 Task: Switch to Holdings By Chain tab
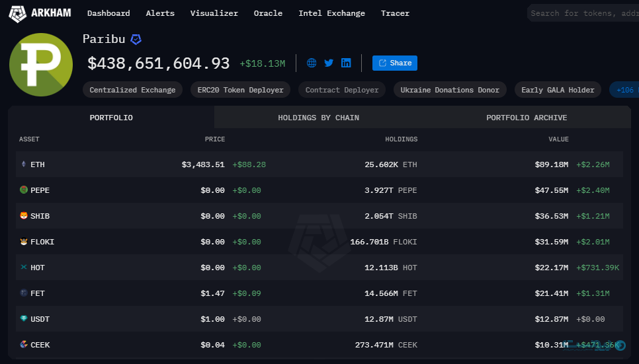[x=318, y=118]
